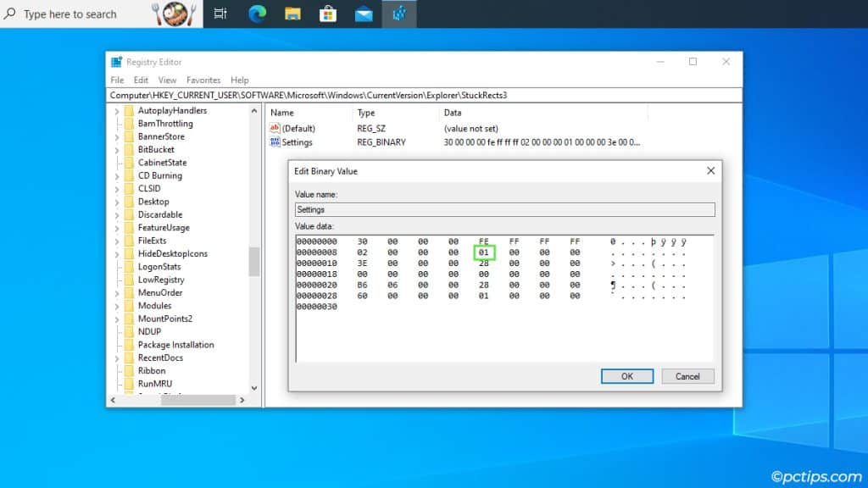Screen dimensions: 868x488
Task: Open the Edit menu
Action: tap(141, 80)
